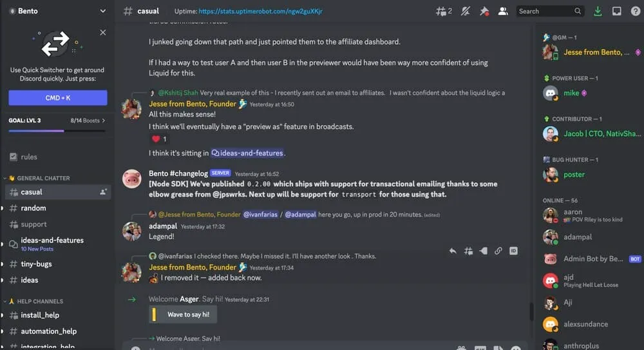This screenshot has width=644, height=350.
Task: Click the Wave to say hi! button
Action: click(183, 315)
